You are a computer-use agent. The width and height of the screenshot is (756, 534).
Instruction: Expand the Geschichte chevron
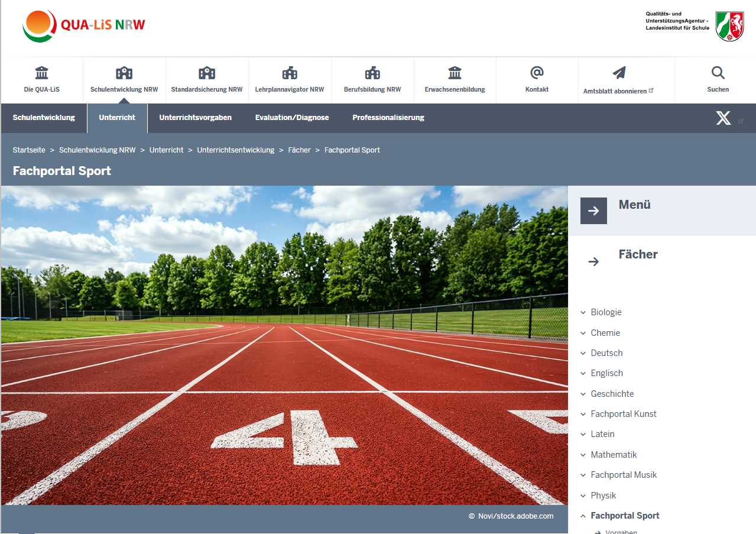583,394
